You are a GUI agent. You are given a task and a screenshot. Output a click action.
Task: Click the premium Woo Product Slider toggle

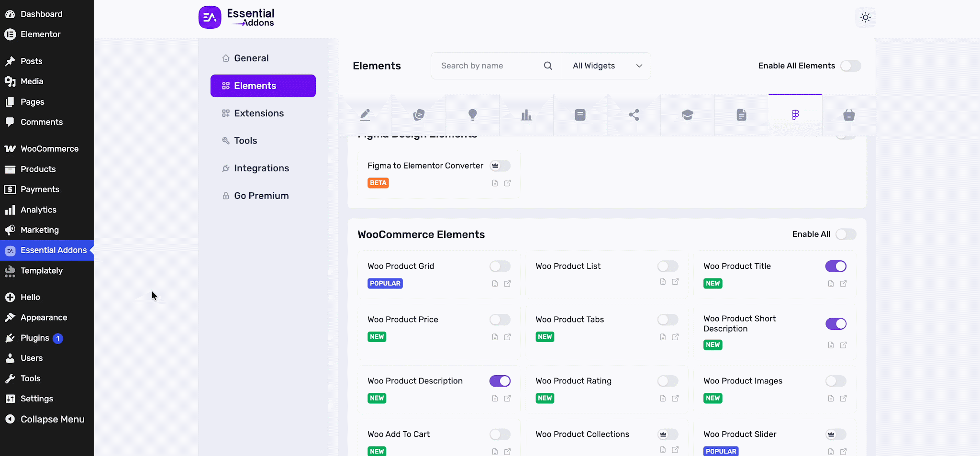pos(836,434)
